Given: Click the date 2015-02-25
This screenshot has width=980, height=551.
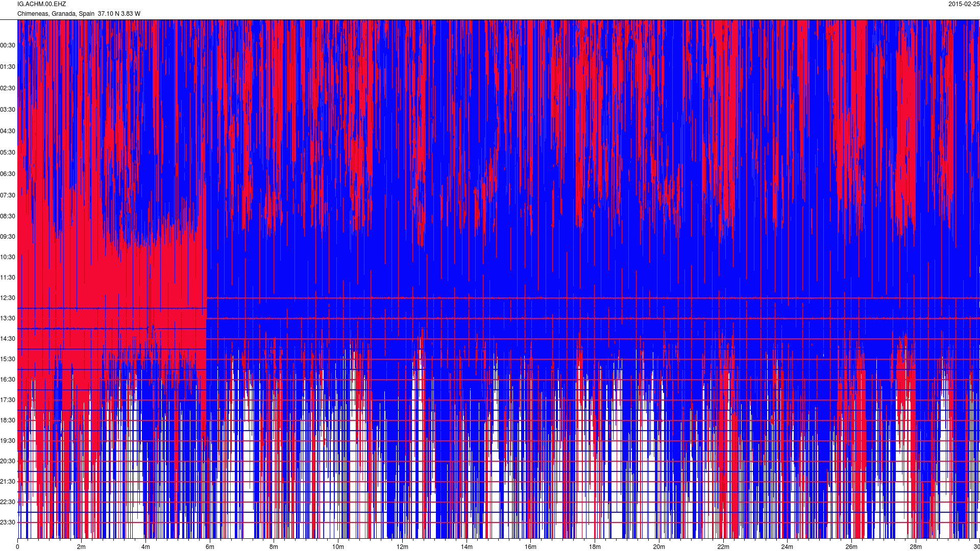Looking at the screenshot, I should pos(964,4).
